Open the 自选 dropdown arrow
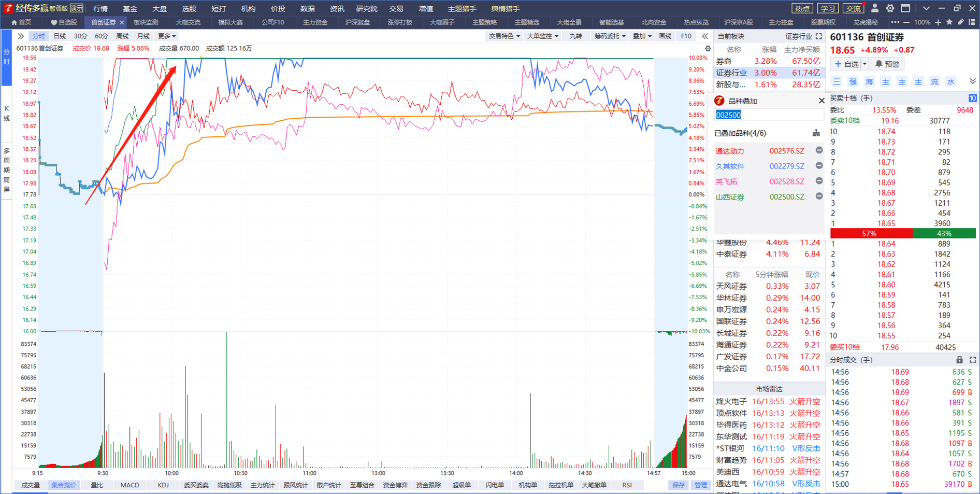The height and width of the screenshot is (494, 980). click(x=864, y=64)
